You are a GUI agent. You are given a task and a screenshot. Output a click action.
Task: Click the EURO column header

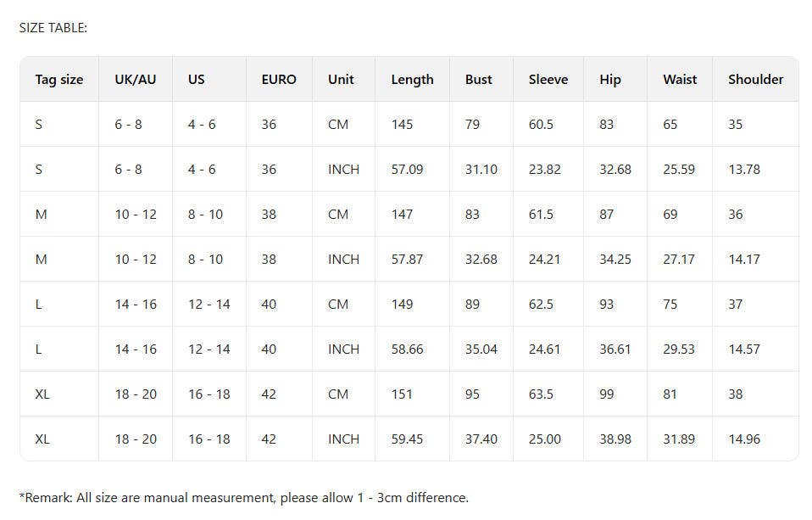pos(279,80)
